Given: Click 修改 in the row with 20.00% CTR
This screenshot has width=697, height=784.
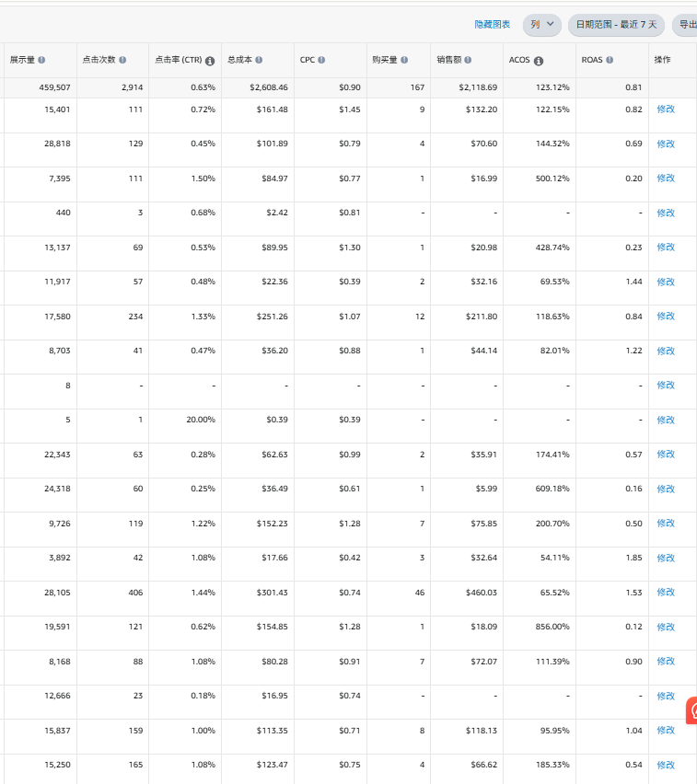Looking at the screenshot, I should point(665,420).
